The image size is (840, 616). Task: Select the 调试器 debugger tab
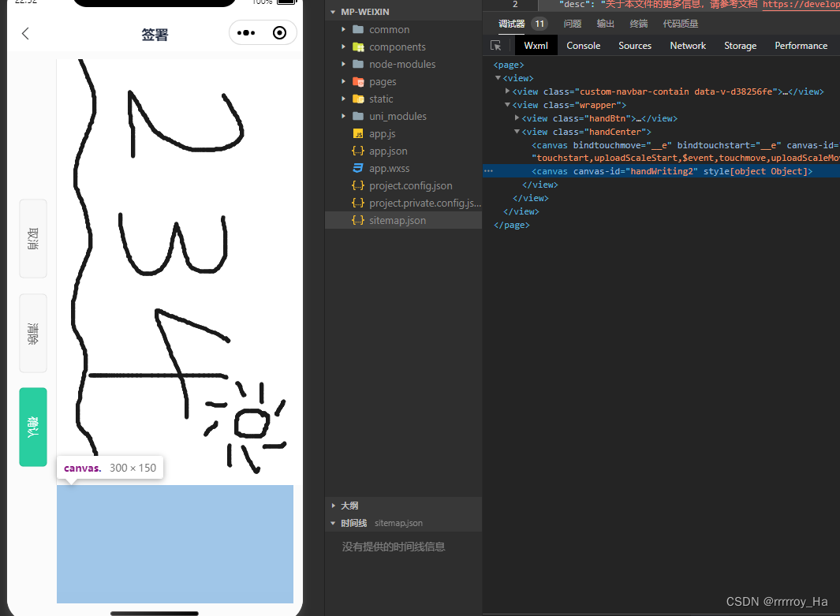click(x=512, y=24)
